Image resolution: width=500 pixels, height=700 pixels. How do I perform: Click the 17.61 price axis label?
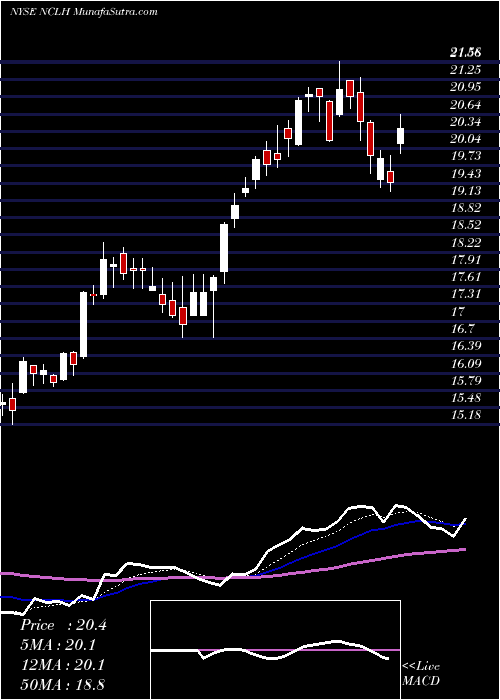466,277
